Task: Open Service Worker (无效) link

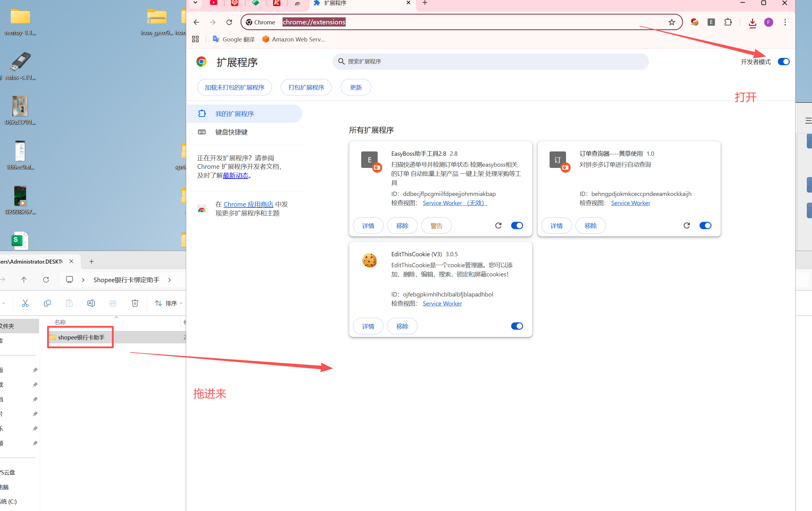Action: [x=454, y=203]
